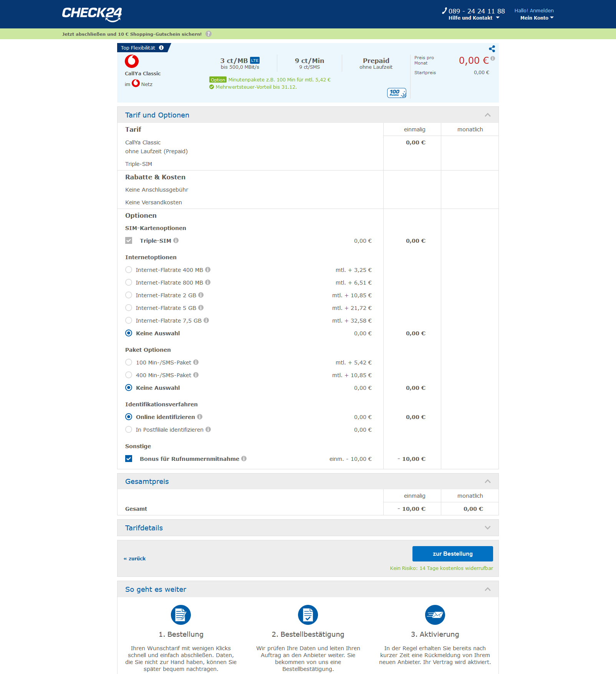Screen dimensions: 616x674
Task: Click the 100 Punkte badge icon
Action: tap(396, 93)
